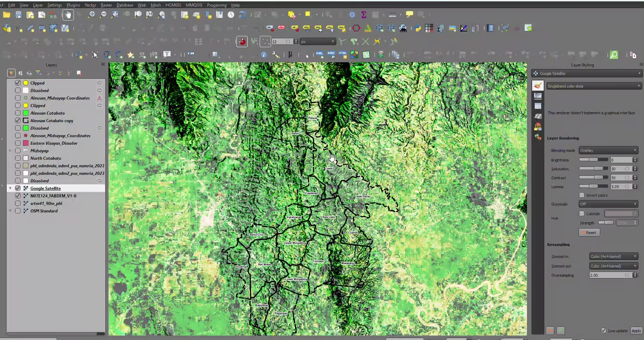
Task: Uncheck N07E124_FABDEM_V1-0 layer visibility
Action: click(18, 196)
